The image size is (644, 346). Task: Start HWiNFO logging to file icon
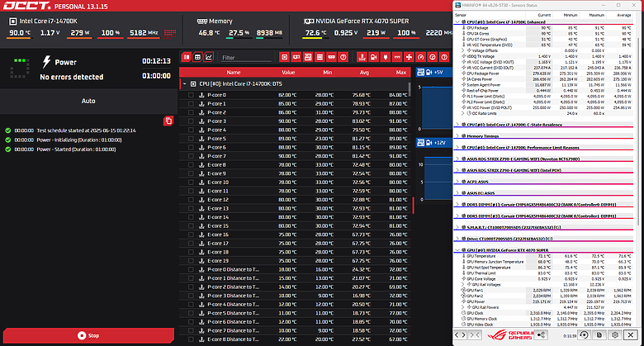[x=599, y=335]
